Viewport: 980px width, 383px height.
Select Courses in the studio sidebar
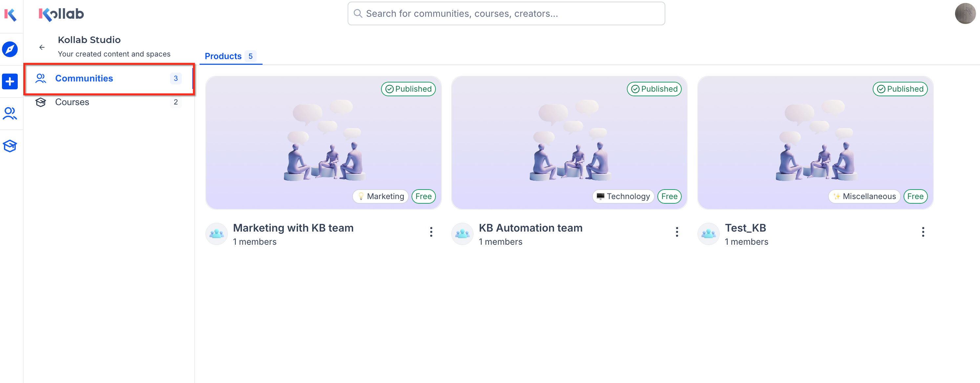click(x=72, y=102)
